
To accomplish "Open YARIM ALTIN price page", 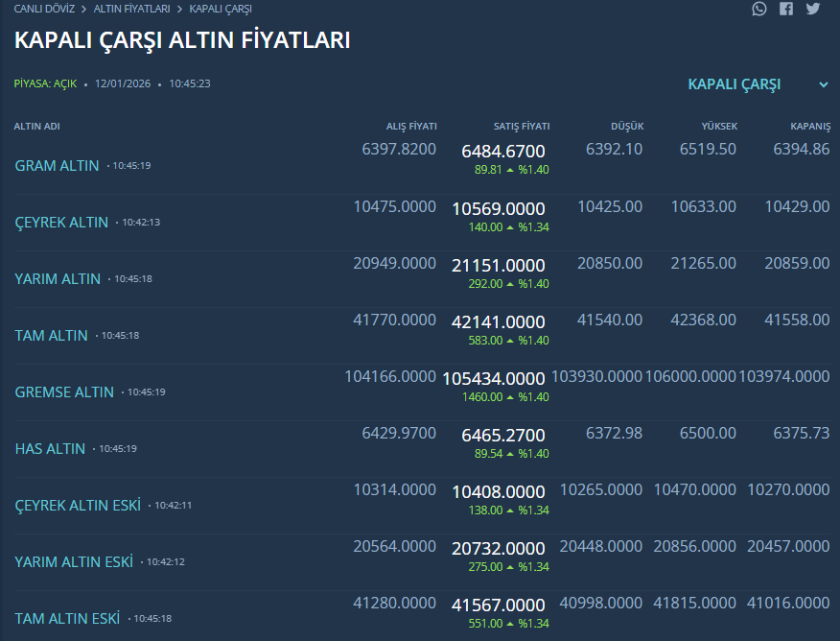I will (58, 278).
